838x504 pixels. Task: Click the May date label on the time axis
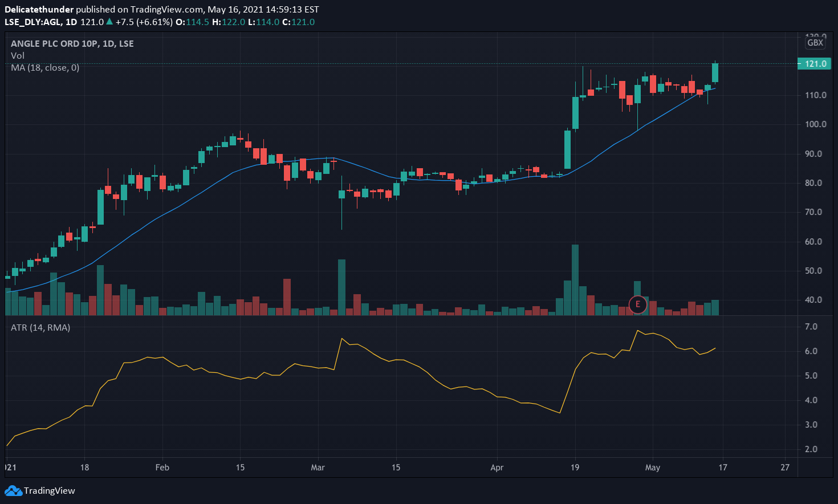[x=653, y=468]
